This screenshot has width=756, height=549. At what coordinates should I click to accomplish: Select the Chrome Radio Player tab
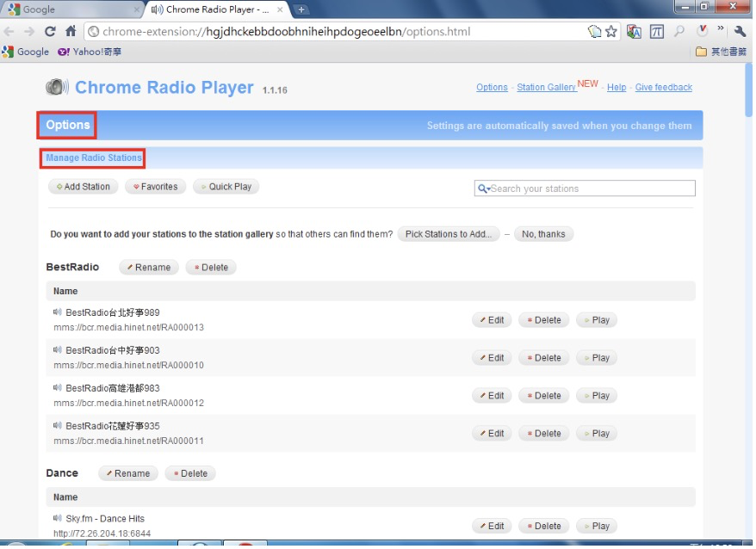(x=217, y=9)
